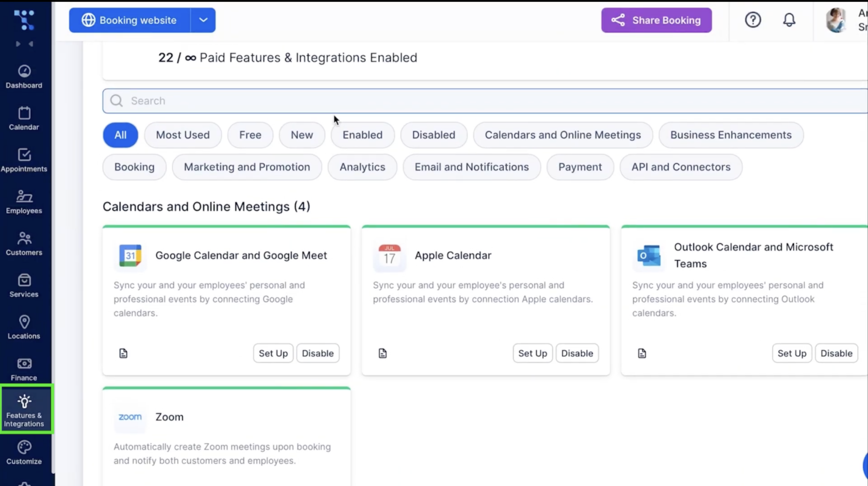
Task: Toggle the Disabled filter chip
Action: click(434, 135)
